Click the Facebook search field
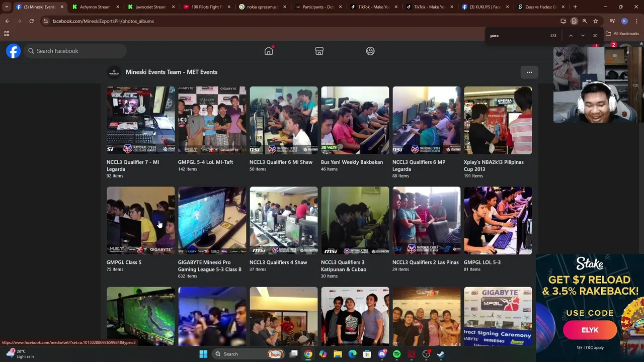644x362 pixels. (75, 51)
